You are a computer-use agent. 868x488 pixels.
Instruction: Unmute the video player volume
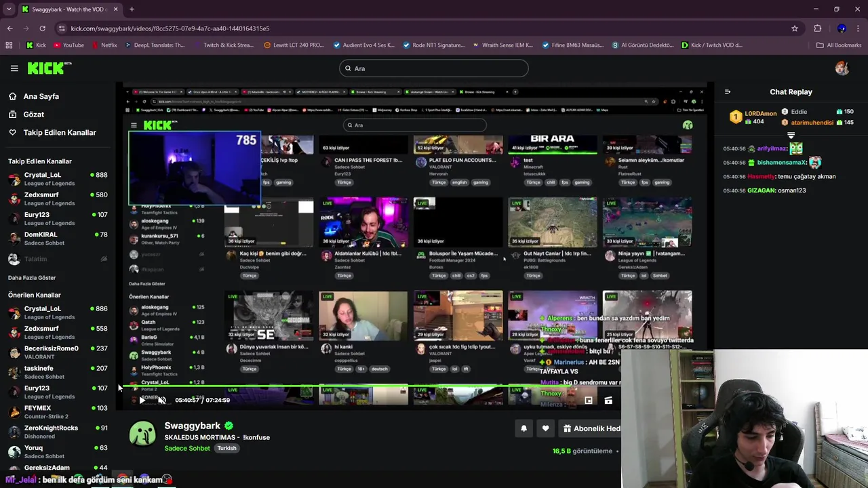pos(161,401)
